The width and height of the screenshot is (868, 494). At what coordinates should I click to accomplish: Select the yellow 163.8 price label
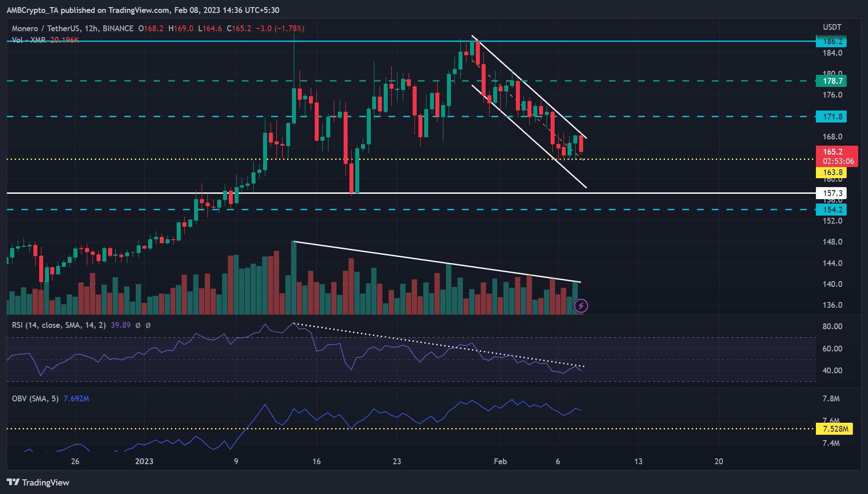[831, 172]
